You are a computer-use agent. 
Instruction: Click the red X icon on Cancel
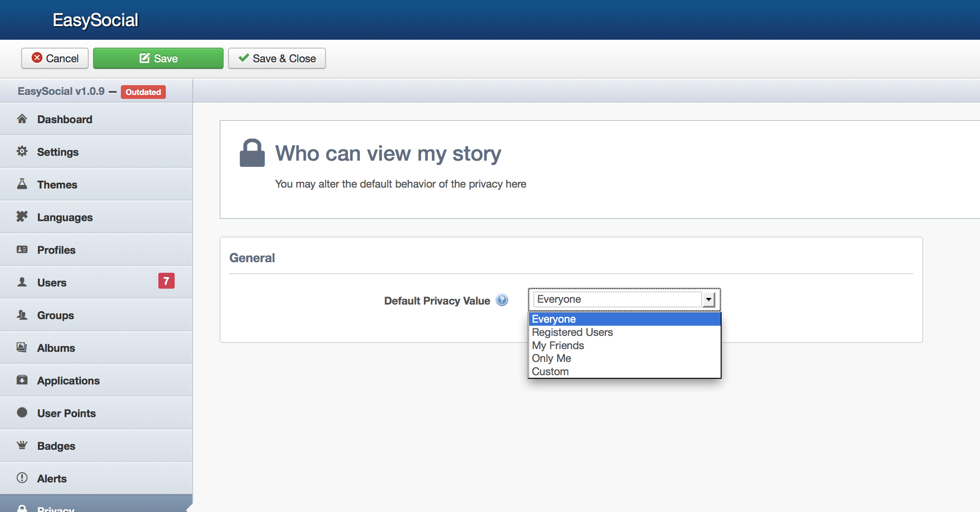pyautogui.click(x=37, y=58)
